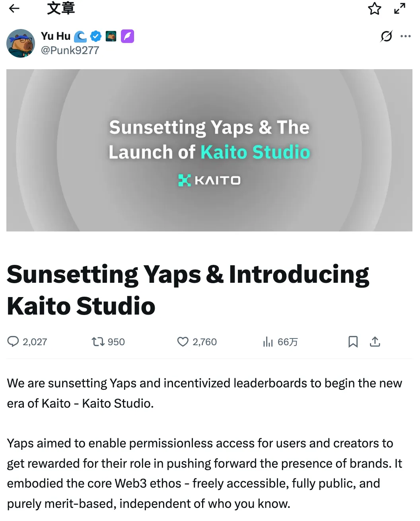Image resolution: width=420 pixels, height=521 pixels.
Task: Open the @Punk9277 handle link
Action: [x=70, y=51]
